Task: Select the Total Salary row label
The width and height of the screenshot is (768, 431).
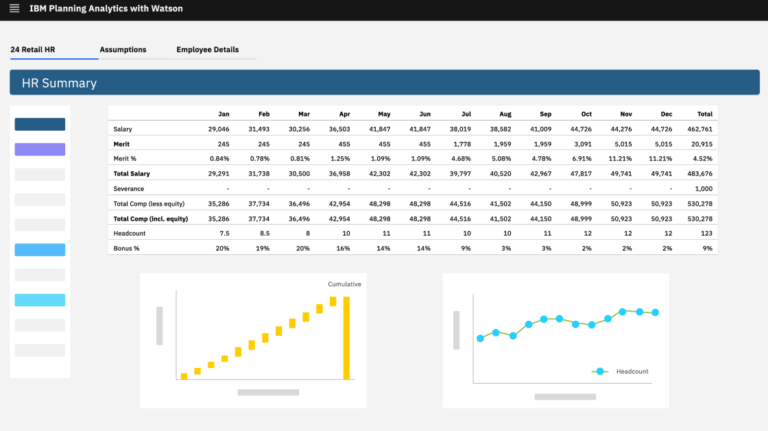Action: 132,174
